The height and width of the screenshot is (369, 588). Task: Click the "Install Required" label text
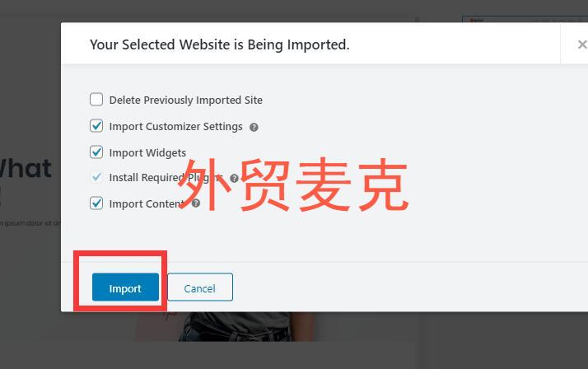pyautogui.click(x=147, y=178)
